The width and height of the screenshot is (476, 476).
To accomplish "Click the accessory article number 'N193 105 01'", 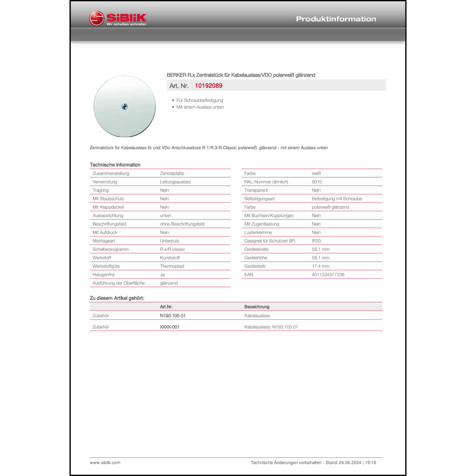I will pyautogui.click(x=173, y=316).
